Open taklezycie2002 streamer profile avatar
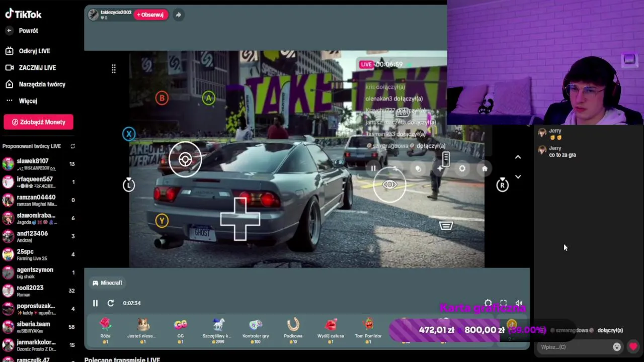Screen dimensions: 644x362 pyautogui.click(x=93, y=15)
